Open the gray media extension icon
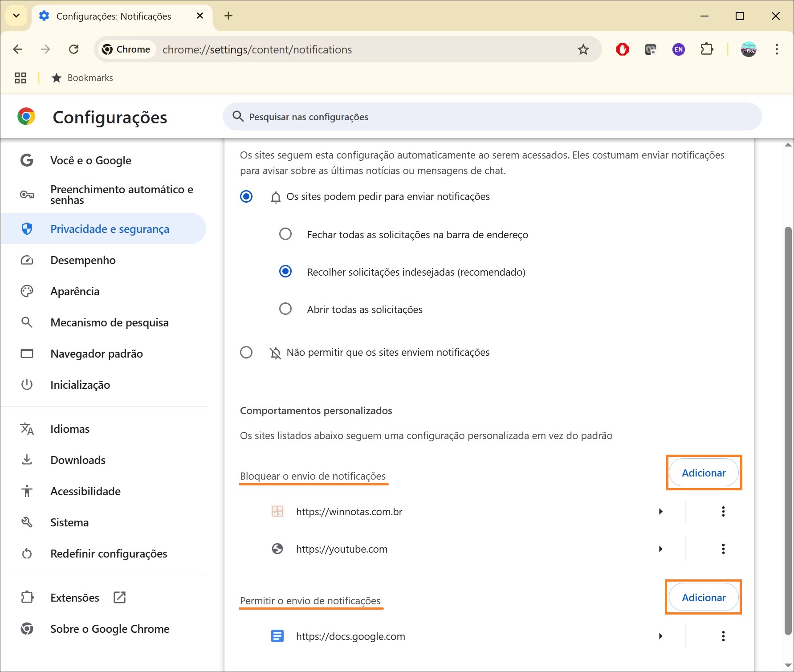Viewport: 794px width, 672px height. coord(651,49)
